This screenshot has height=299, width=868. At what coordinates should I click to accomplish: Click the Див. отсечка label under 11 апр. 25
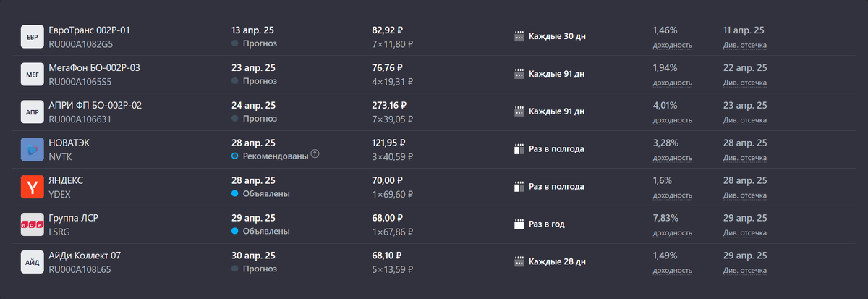click(744, 45)
